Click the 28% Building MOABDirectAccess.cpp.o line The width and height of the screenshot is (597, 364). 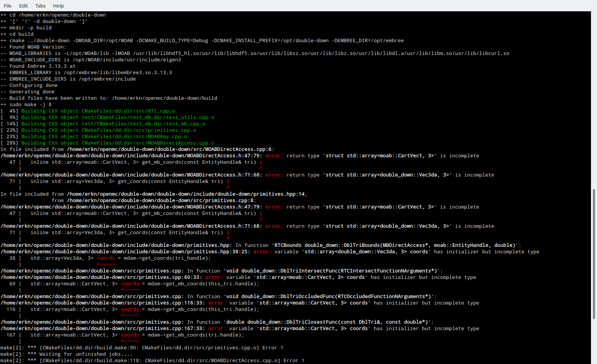click(107, 143)
